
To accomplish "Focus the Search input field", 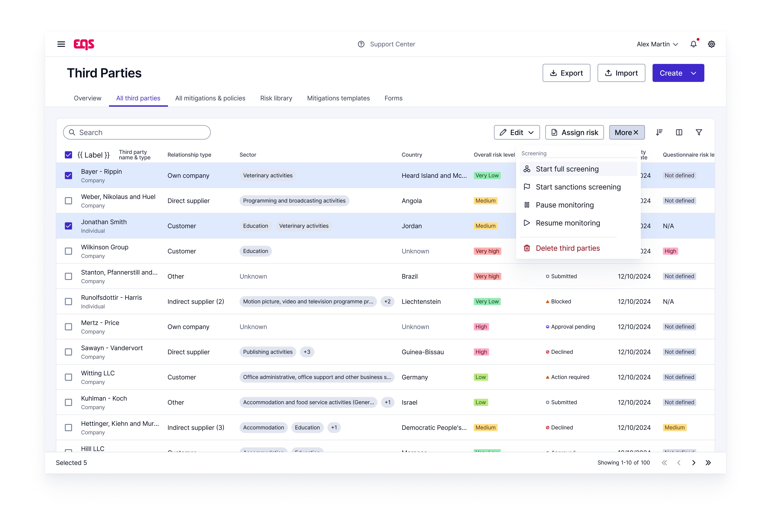I will point(137,132).
